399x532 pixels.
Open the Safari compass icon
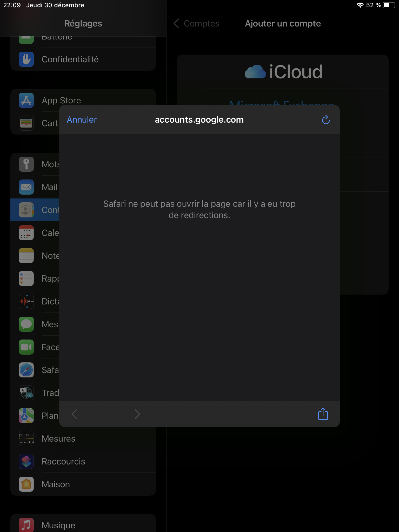[26, 370]
